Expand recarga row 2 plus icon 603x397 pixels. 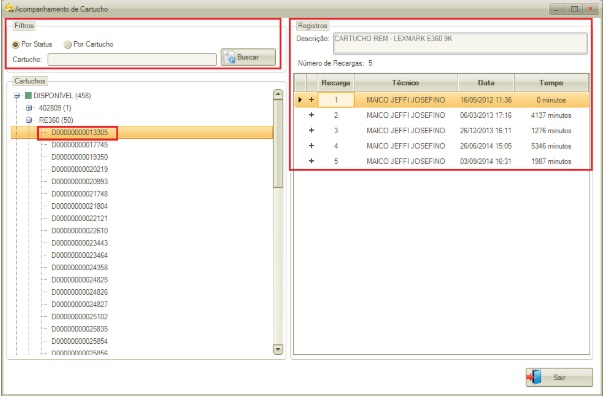311,115
